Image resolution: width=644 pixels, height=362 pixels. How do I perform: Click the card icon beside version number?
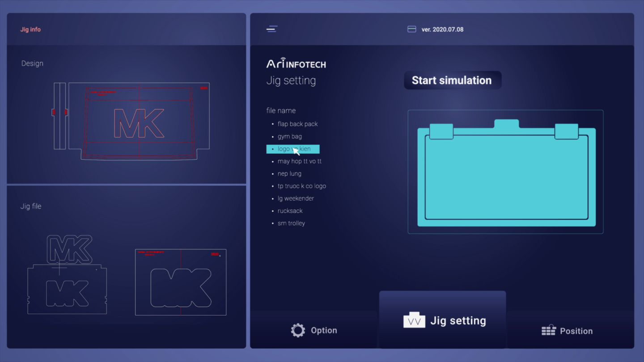(x=411, y=29)
